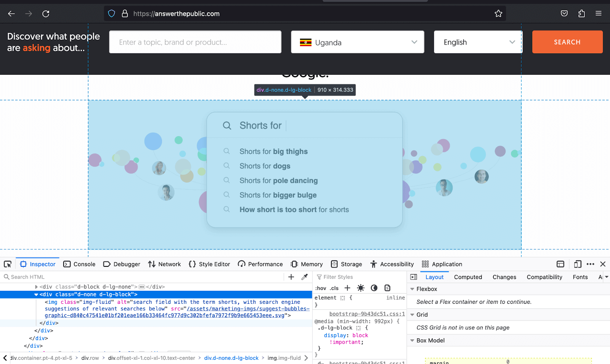Click the orange SEARCH button

click(x=567, y=42)
